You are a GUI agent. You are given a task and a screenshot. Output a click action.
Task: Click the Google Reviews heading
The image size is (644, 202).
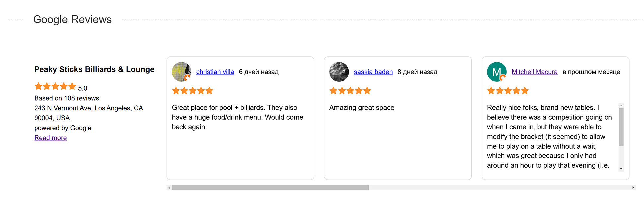72,19
